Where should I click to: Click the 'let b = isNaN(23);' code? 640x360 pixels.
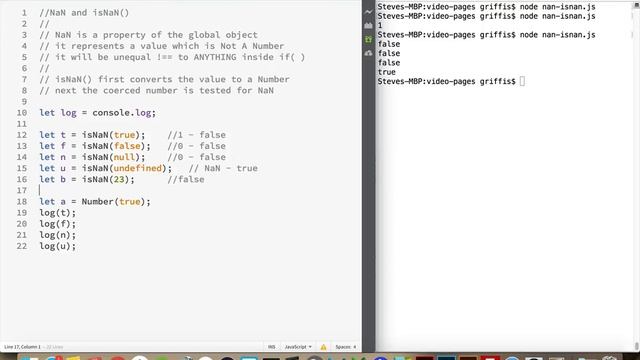point(87,179)
